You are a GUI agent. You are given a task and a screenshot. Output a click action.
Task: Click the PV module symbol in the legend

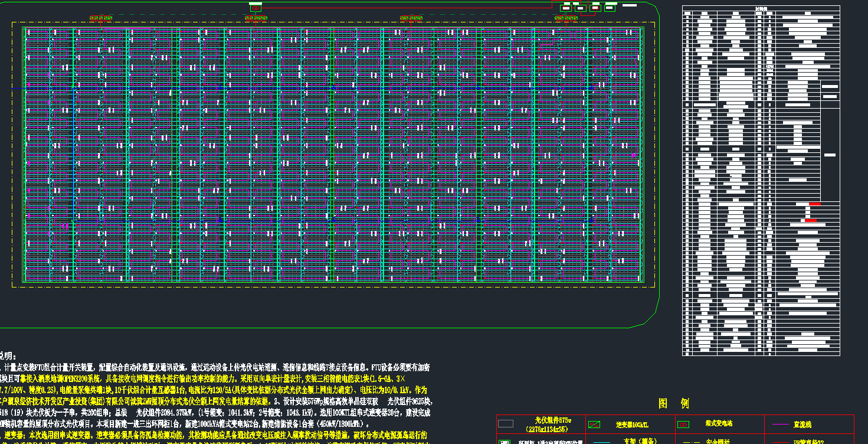tap(506, 424)
